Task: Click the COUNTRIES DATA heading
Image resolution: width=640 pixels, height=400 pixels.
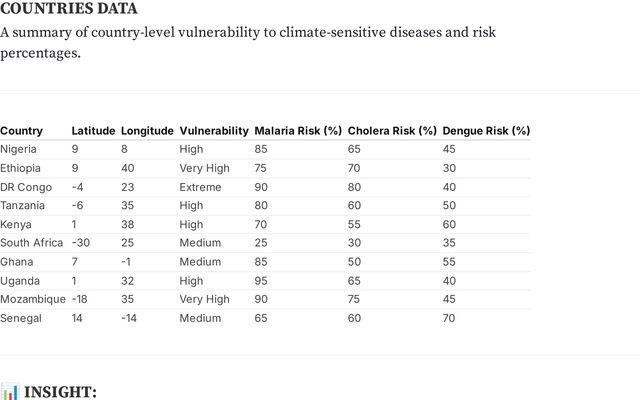Action: [69, 9]
